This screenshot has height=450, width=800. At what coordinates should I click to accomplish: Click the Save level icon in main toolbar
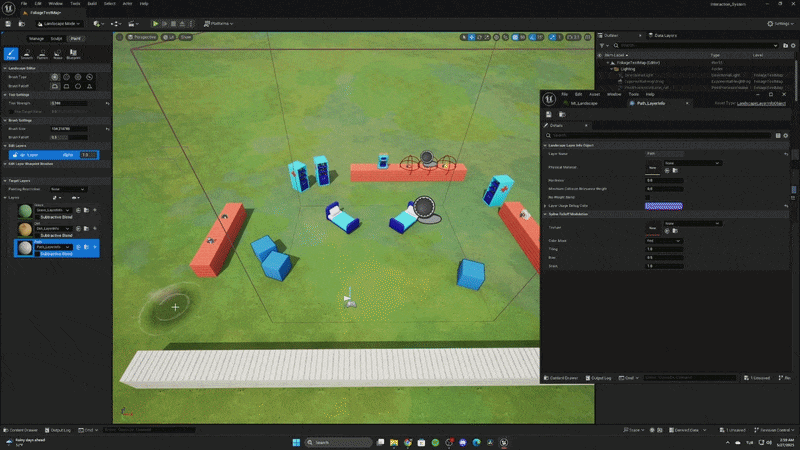(8, 23)
